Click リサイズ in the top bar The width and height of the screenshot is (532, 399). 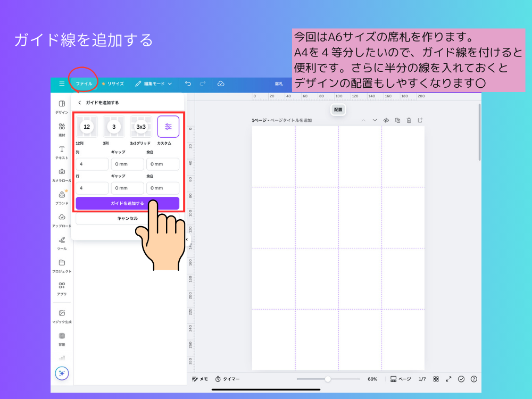coord(115,84)
